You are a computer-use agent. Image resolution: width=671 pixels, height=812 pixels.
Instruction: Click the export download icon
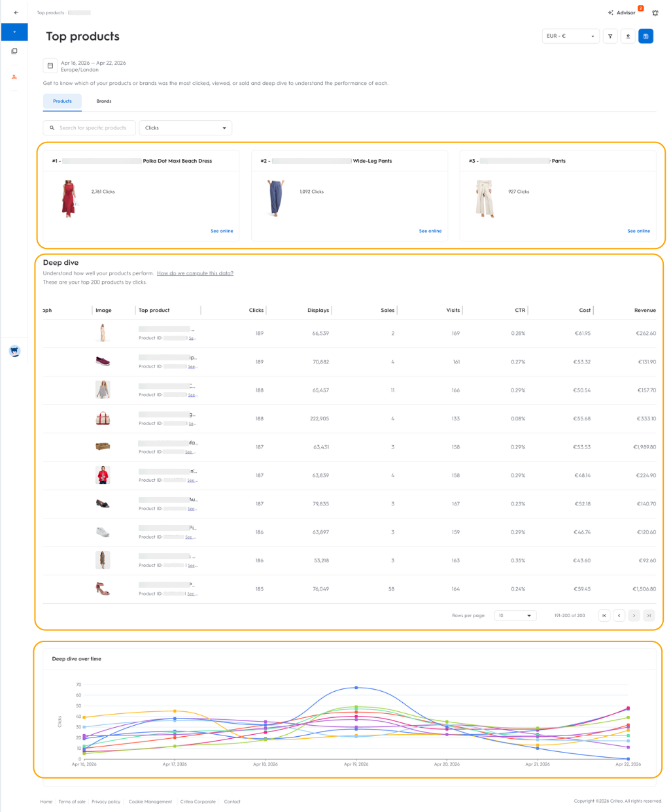(x=628, y=36)
